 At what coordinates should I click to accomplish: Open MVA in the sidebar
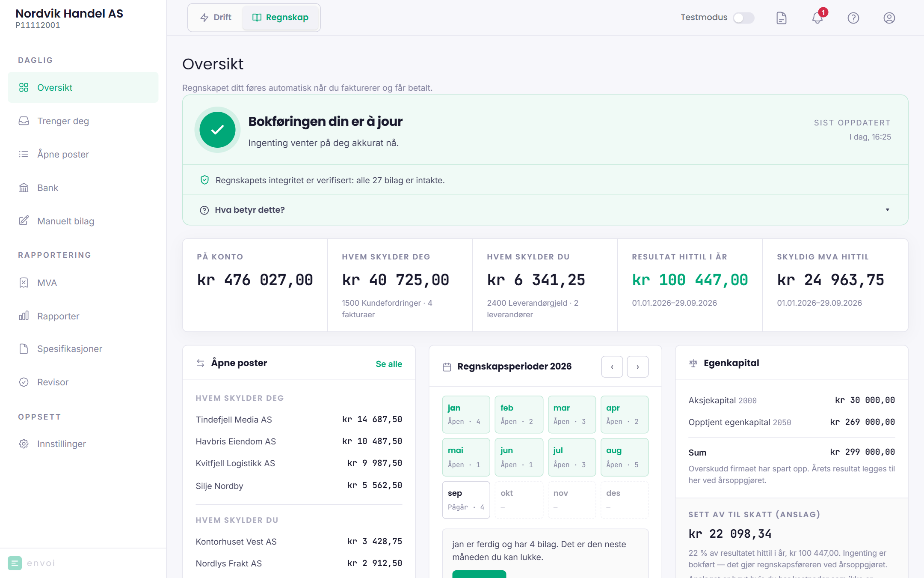(x=83, y=283)
